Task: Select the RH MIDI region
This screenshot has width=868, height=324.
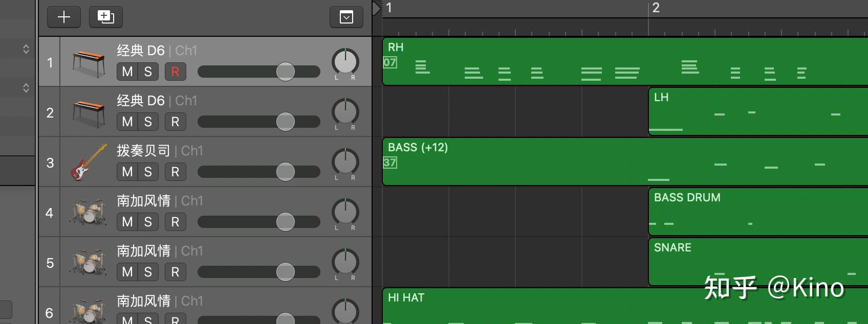Action: pyautogui.click(x=625, y=61)
